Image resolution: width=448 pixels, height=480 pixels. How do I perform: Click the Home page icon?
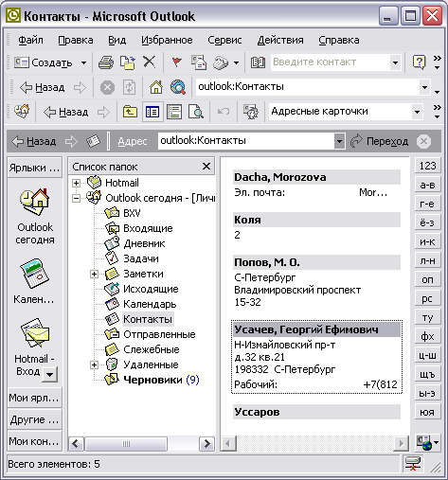tap(156, 87)
